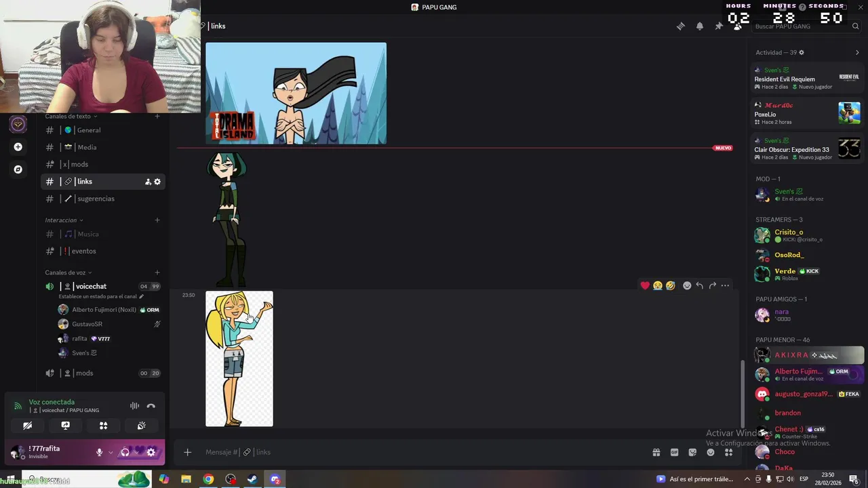The width and height of the screenshot is (868, 488).
Task: Focus the message field for links
Action: pos(420,452)
